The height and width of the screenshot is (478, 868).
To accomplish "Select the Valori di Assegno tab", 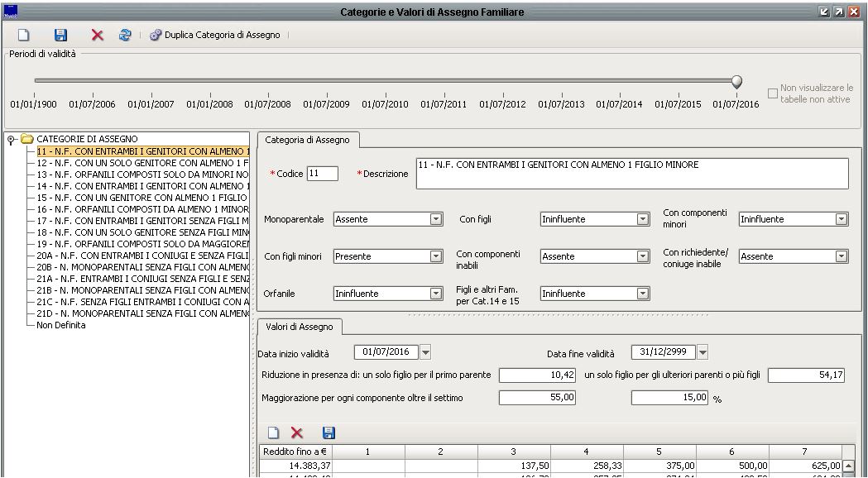I will click(x=298, y=327).
